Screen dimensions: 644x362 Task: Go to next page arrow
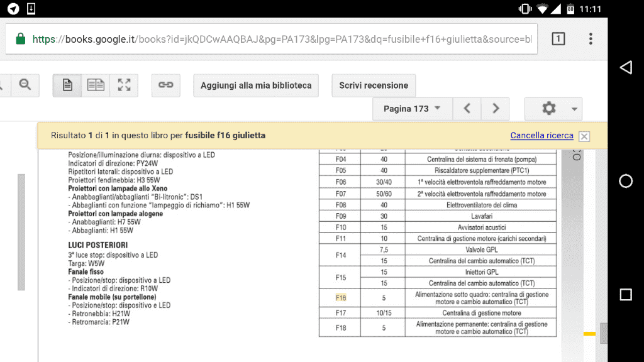point(496,109)
